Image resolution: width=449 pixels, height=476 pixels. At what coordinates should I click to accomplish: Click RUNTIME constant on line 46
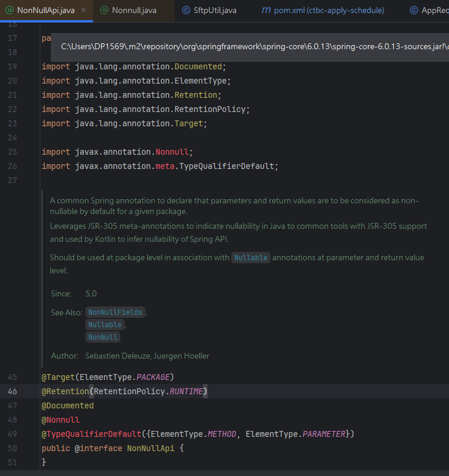tap(186, 391)
